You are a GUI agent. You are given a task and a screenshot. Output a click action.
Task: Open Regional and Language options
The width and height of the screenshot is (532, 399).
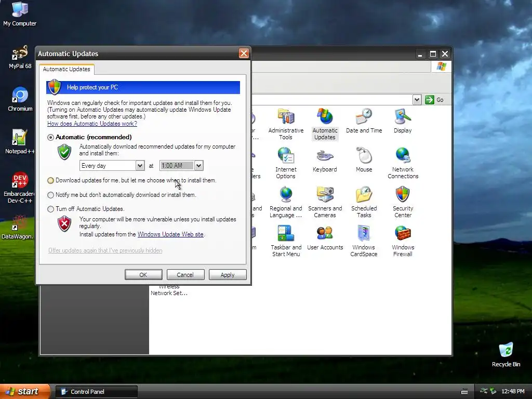(x=286, y=202)
